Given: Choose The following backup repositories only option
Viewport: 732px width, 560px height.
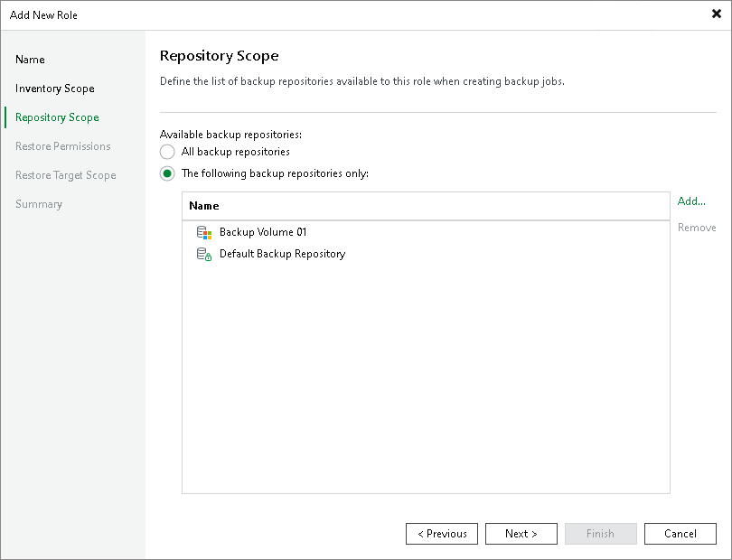Looking at the screenshot, I should (x=167, y=173).
